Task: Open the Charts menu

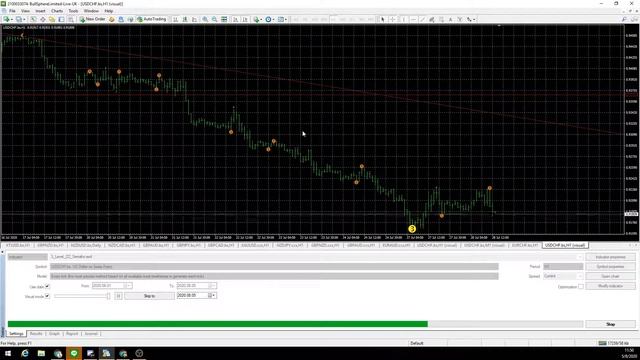Action: [x=57, y=11]
